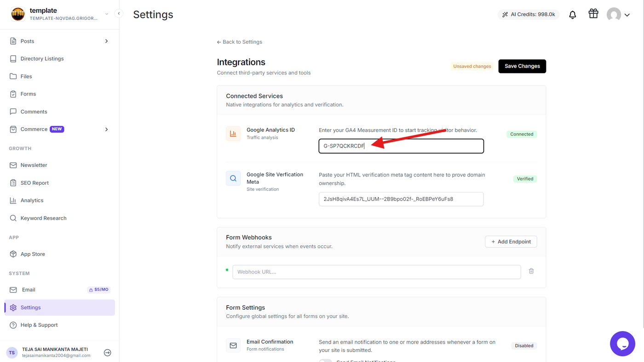The height and width of the screenshot is (362, 644).
Task: Click the Save Changes button
Action: click(x=522, y=66)
